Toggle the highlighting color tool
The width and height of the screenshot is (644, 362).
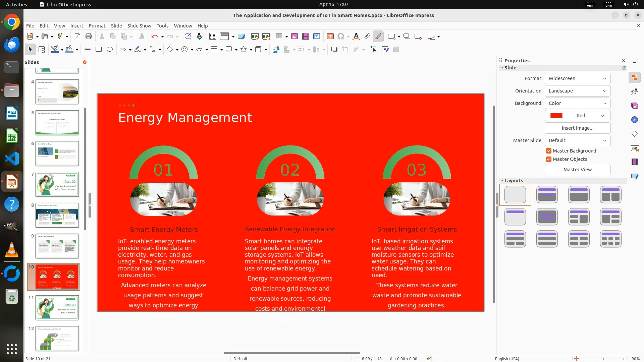378,37
